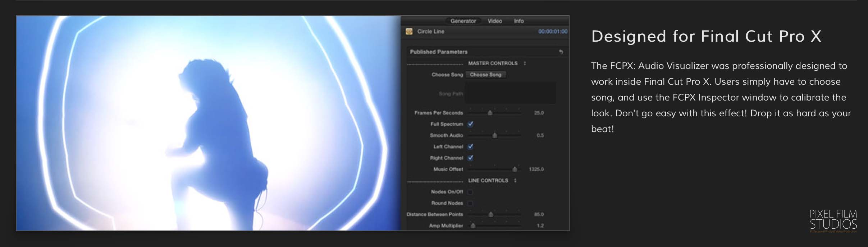Viewport: 868px width, 247px height.
Task: Toggle the Full Spectrum checkbox
Action: click(x=470, y=124)
